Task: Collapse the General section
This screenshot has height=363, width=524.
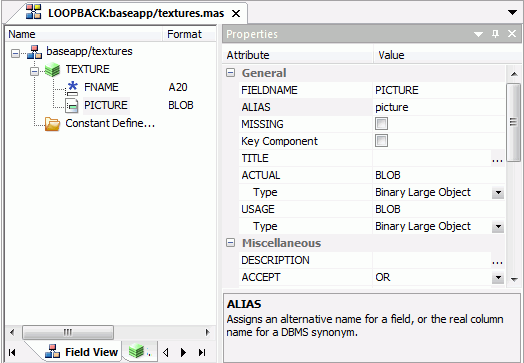Action: coord(231,73)
